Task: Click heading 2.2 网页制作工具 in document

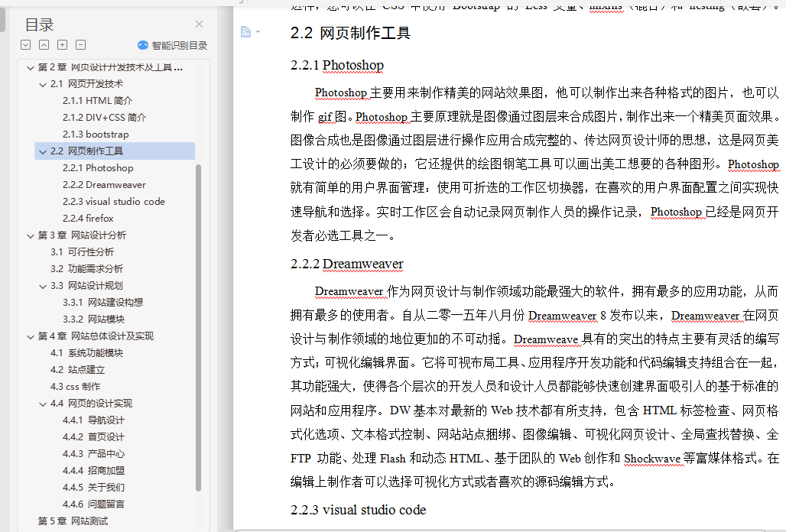Action: click(x=350, y=33)
